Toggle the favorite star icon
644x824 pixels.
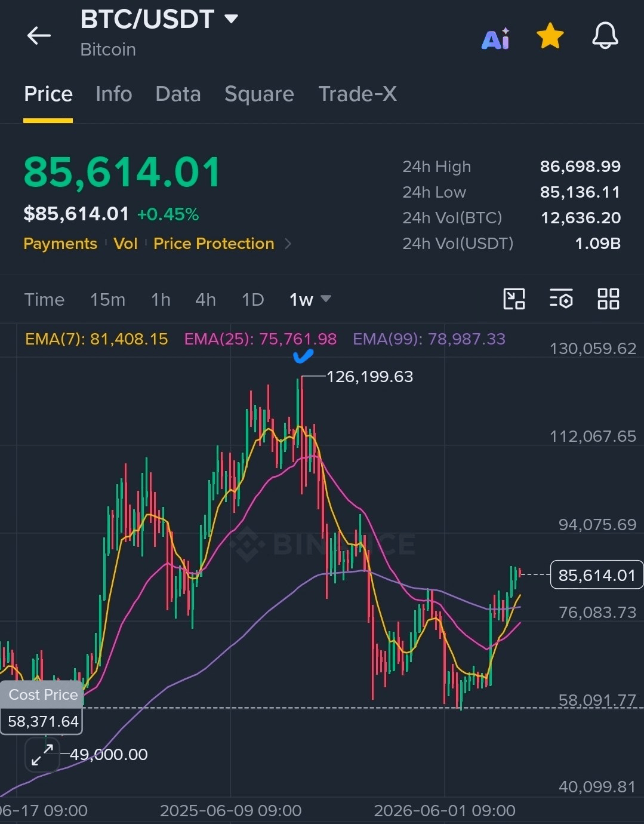tap(550, 36)
